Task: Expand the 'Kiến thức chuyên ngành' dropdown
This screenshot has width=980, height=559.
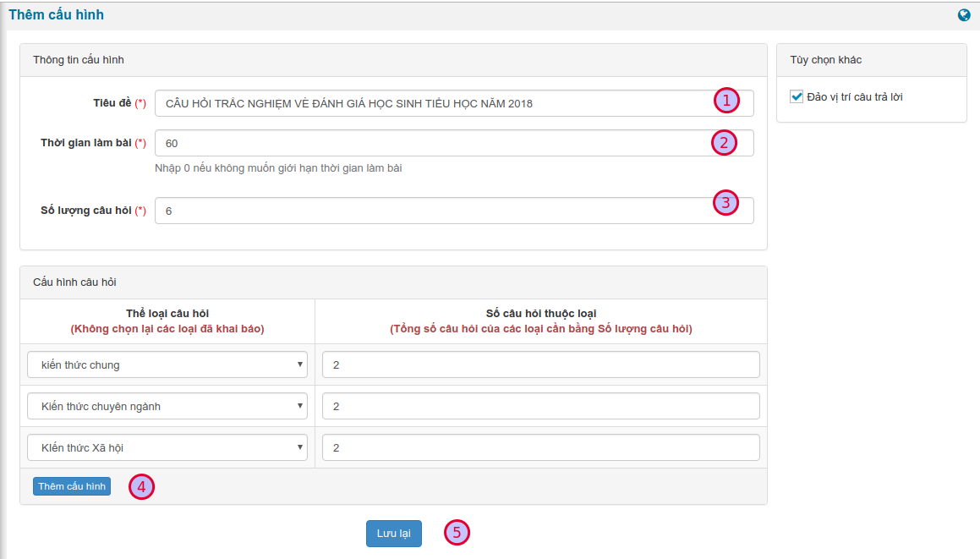Action: pos(167,406)
